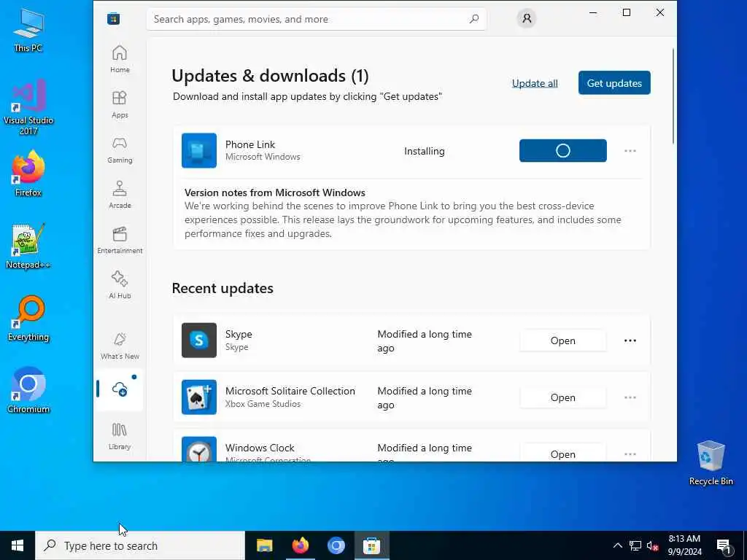
Task: Open the Entertainment section
Action: click(x=120, y=240)
